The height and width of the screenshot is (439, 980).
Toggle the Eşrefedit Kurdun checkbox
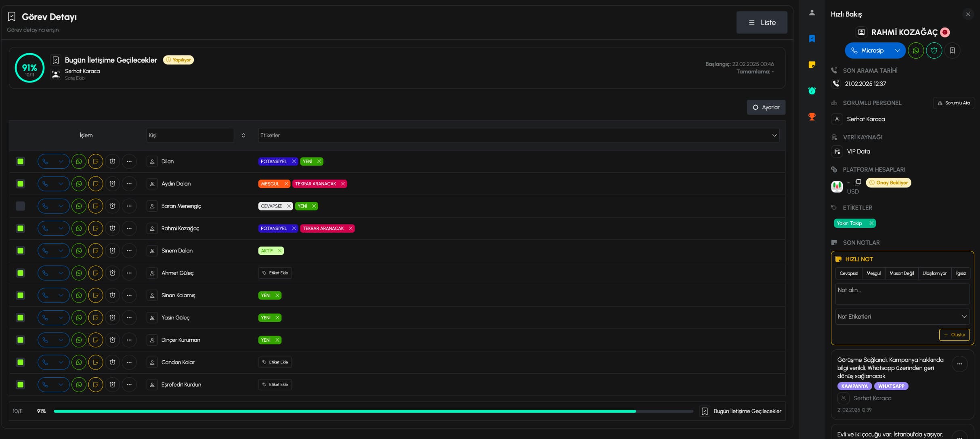pos(21,384)
